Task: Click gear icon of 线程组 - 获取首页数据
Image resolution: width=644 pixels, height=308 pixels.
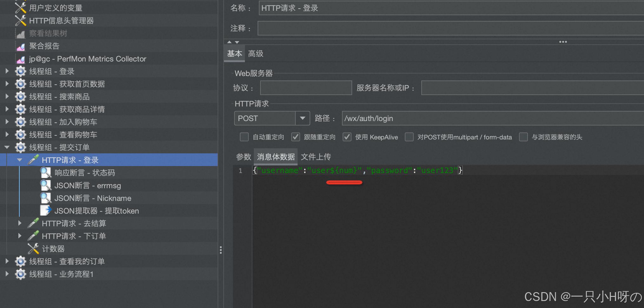Action: pos(21,84)
